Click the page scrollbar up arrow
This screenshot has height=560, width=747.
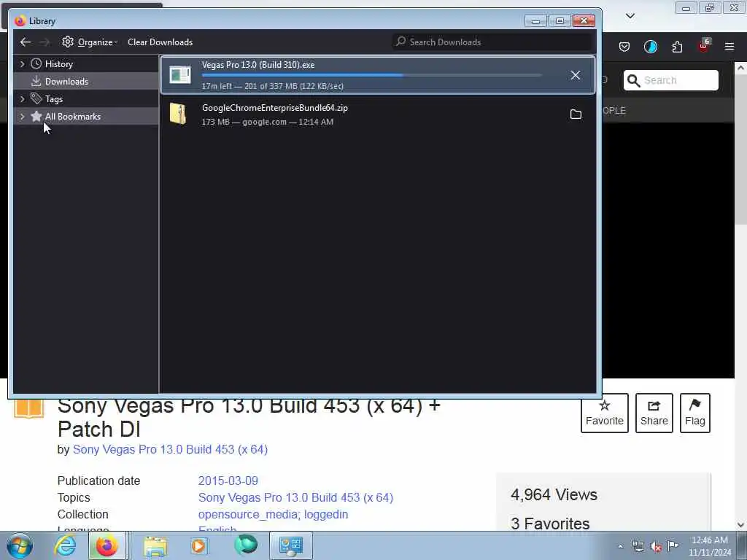point(741,68)
